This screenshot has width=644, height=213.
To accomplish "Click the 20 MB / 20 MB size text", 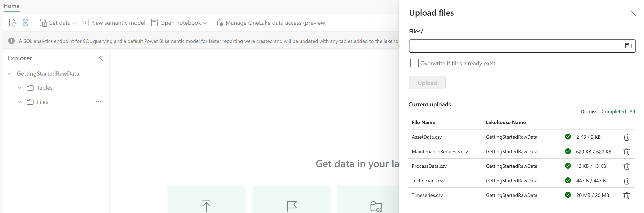I will click(593, 195).
